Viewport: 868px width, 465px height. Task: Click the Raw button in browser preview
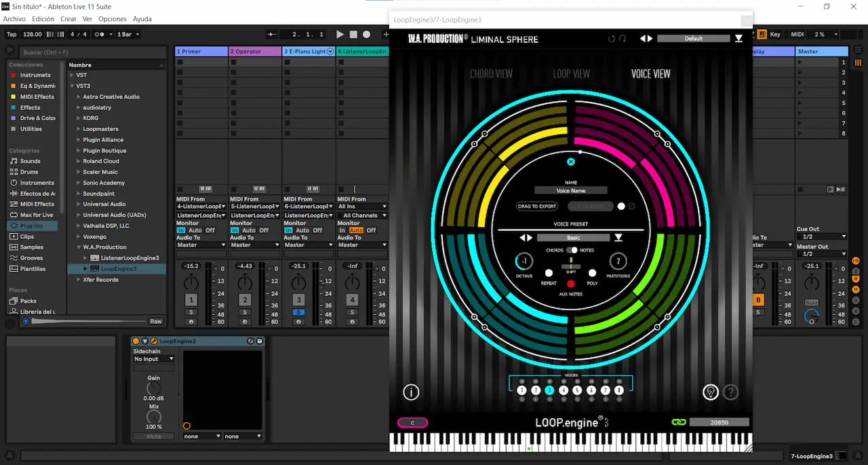point(156,321)
